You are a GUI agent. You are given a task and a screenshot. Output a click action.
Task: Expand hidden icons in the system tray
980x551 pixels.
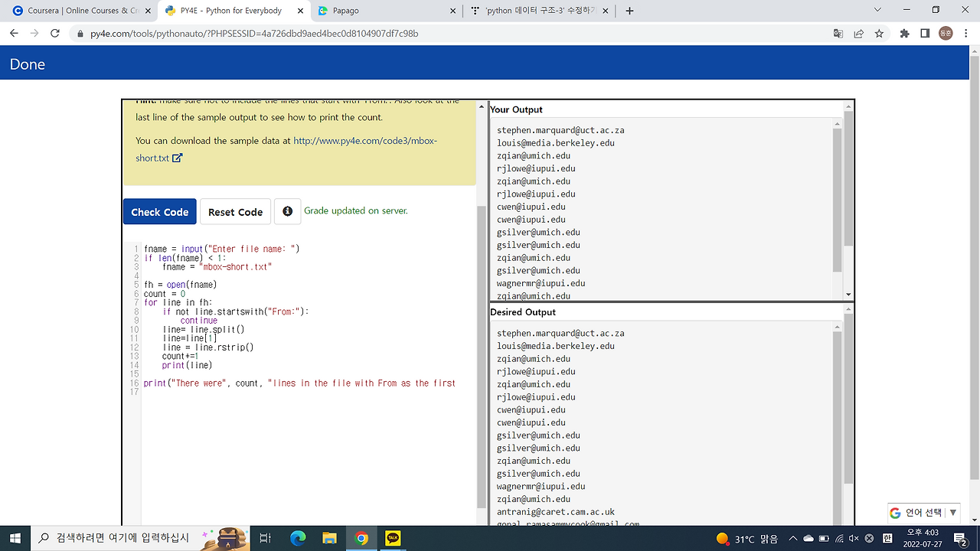pyautogui.click(x=793, y=538)
